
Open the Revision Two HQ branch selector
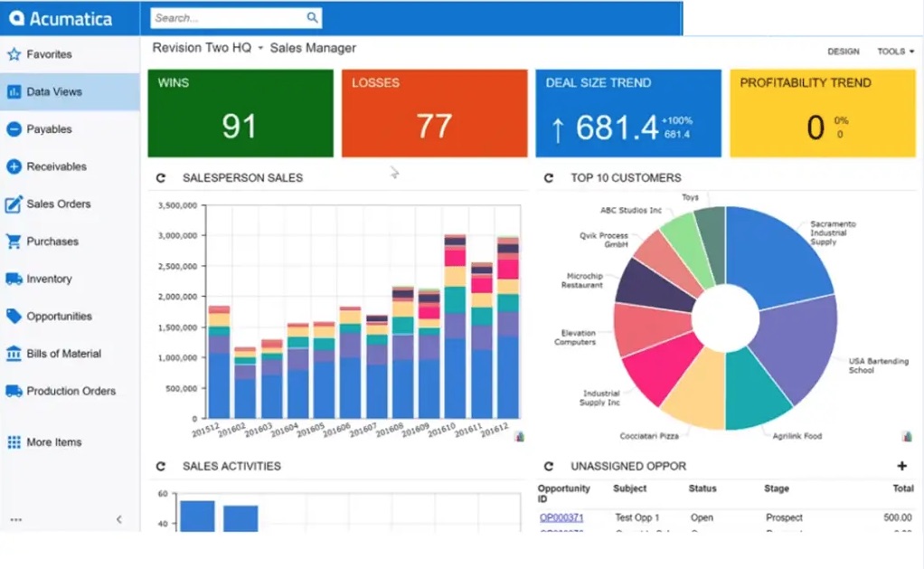tap(201, 47)
